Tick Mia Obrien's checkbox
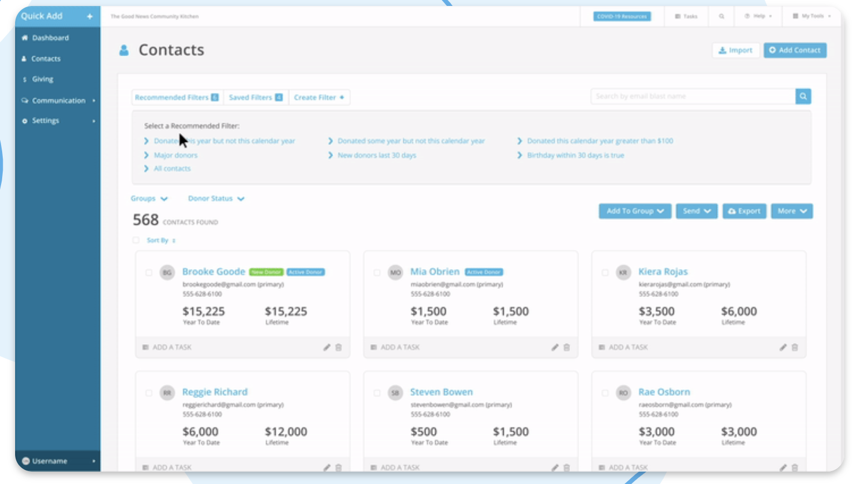Image resolution: width=868 pixels, height=484 pixels. coord(377,273)
